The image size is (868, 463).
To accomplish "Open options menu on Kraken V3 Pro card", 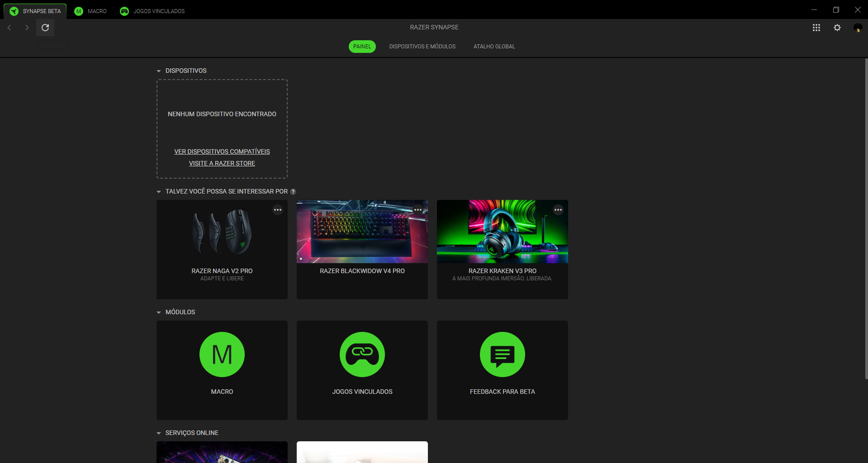I will point(558,210).
